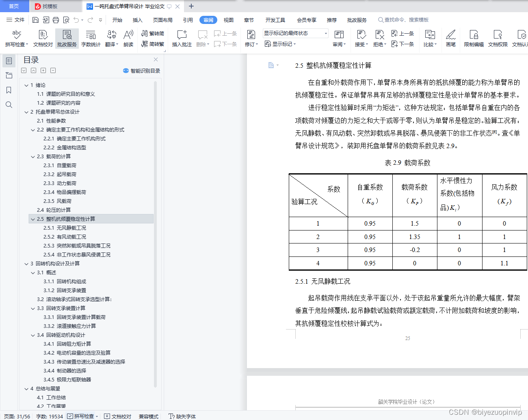Click the 文档校对 proofreading icon
Viewport: 528px width, 420px height.
click(43, 39)
